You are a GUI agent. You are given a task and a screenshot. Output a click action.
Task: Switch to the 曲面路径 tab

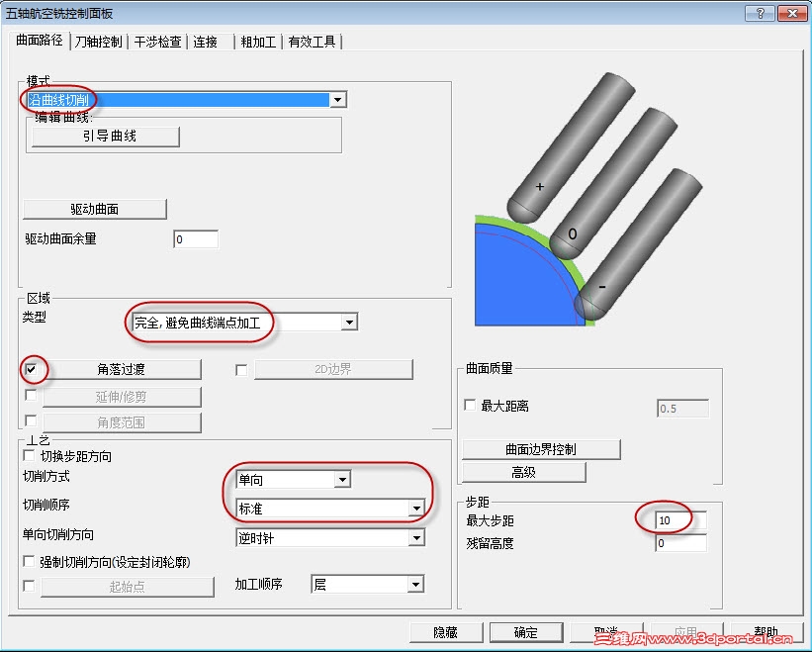point(40,40)
